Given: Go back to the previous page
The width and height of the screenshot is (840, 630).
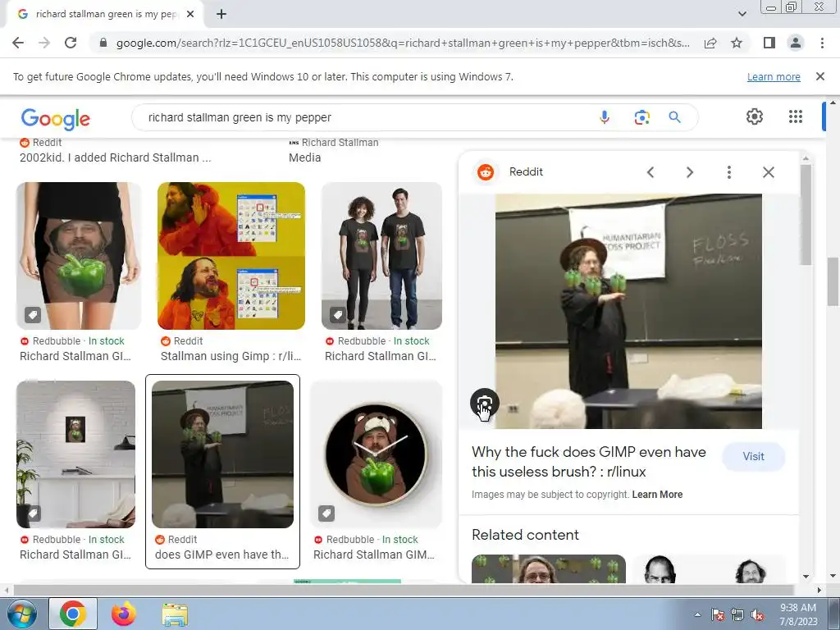Looking at the screenshot, I should (18, 43).
